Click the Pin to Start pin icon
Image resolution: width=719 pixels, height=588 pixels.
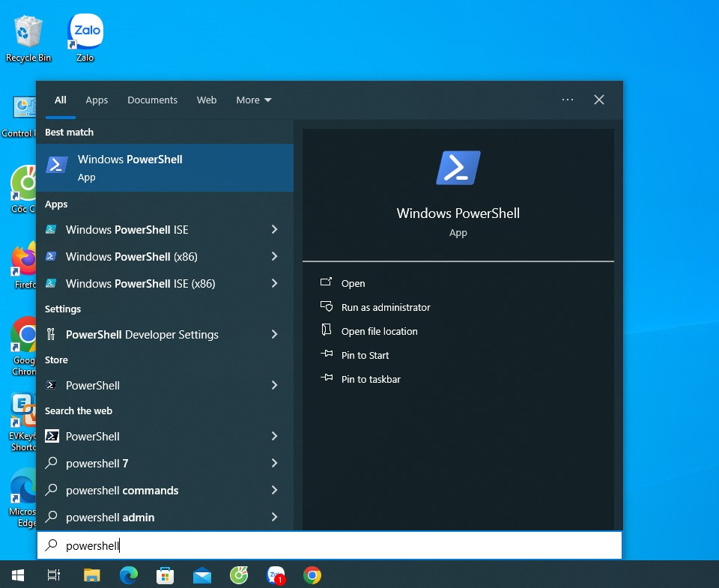[x=327, y=354]
